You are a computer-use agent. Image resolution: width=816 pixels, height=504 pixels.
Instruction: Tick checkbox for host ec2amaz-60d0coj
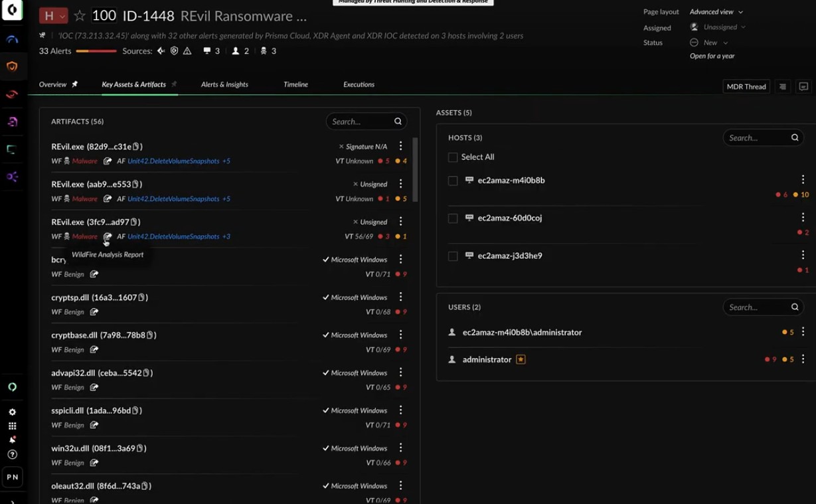[453, 218]
